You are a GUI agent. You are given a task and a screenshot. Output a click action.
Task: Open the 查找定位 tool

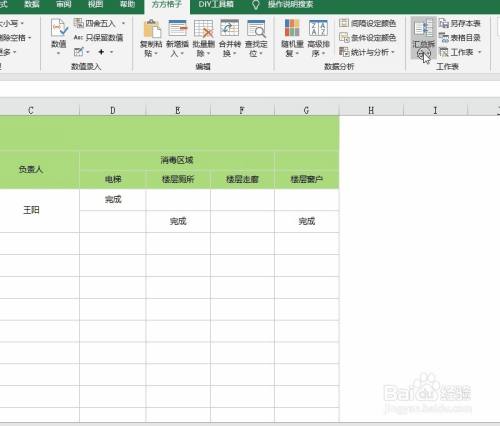256,38
